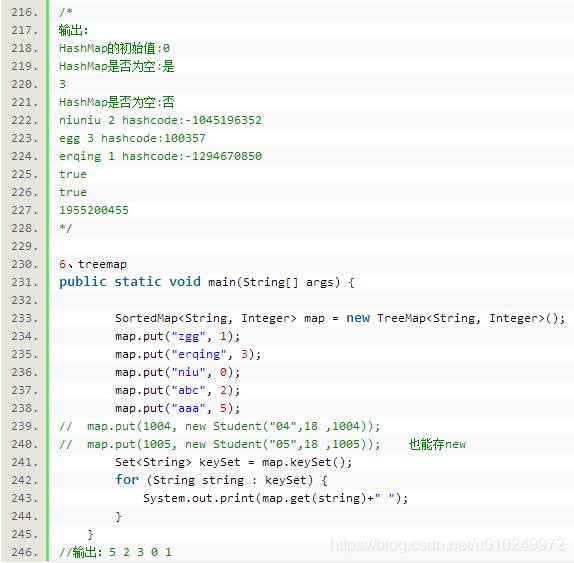Viewport: 574px width, 563px height.
Task: Click the closing comment '*/' on line 228
Action: coord(66,228)
